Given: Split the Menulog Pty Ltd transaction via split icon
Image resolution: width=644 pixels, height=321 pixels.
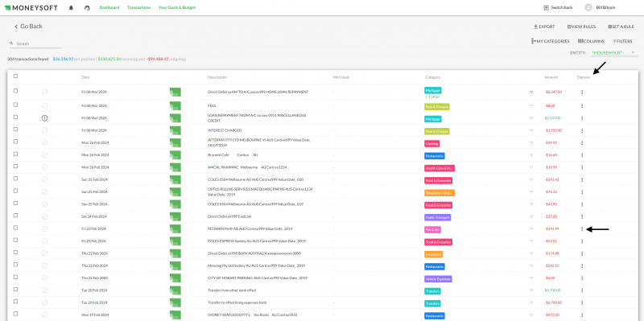Looking at the screenshot, I should (x=531, y=266).
